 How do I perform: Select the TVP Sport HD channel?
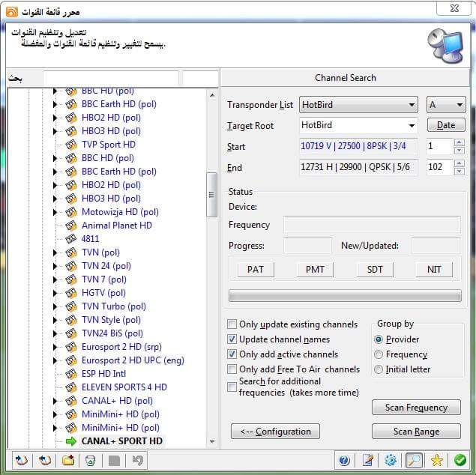(x=109, y=145)
